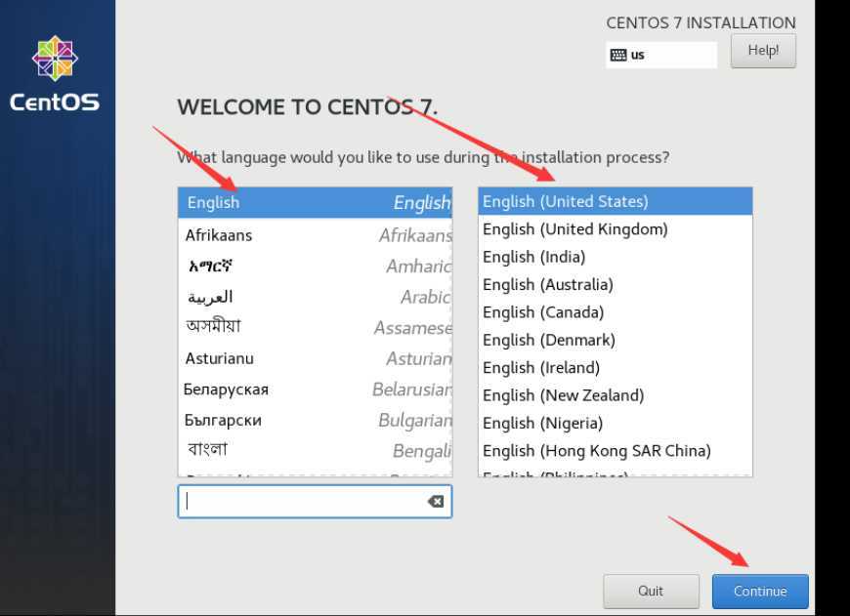Choose English (India) locale
This screenshot has width=850, height=616.
click(616, 257)
